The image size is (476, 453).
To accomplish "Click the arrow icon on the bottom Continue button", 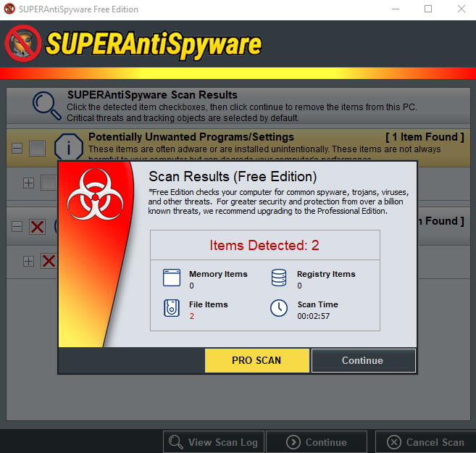I will (x=293, y=442).
